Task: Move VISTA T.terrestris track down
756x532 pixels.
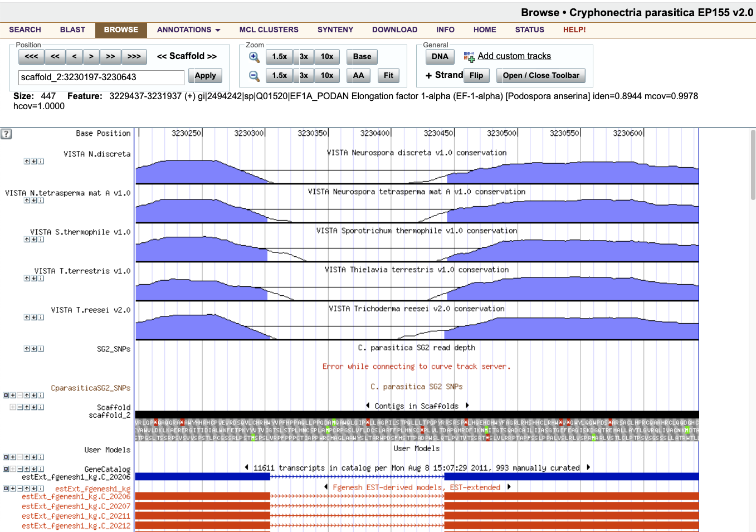Action: pyautogui.click(x=34, y=279)
